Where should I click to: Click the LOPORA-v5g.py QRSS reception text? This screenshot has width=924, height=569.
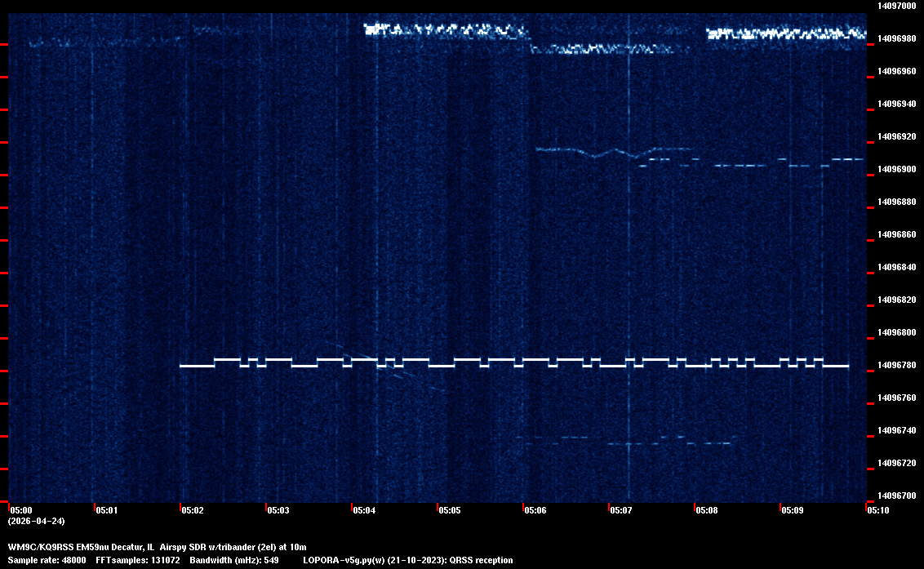point(407,560)
